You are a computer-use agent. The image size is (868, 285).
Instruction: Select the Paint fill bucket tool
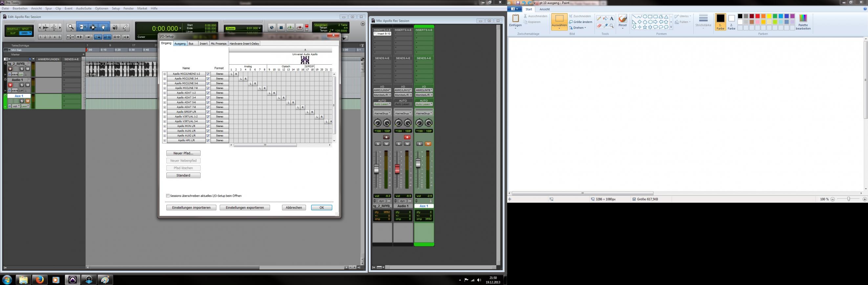pyautogui.click(x=605, y=18)
